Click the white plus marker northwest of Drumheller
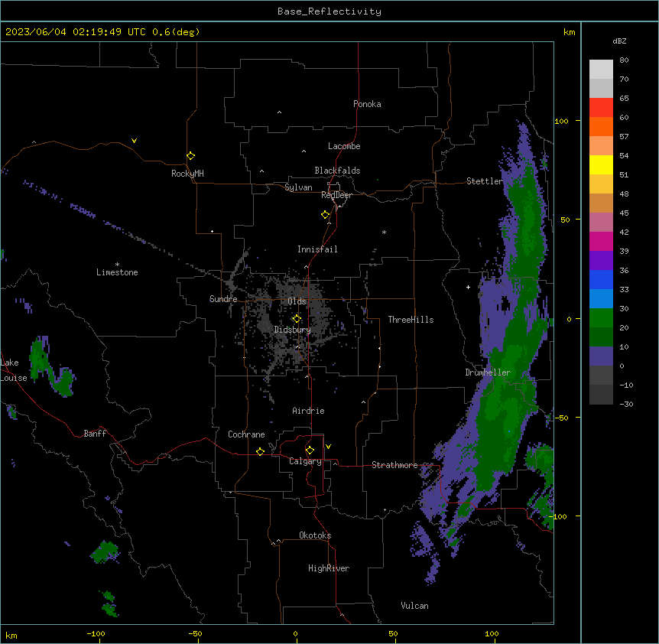This screenshot has width=659, height=644. tap(468, 287)
